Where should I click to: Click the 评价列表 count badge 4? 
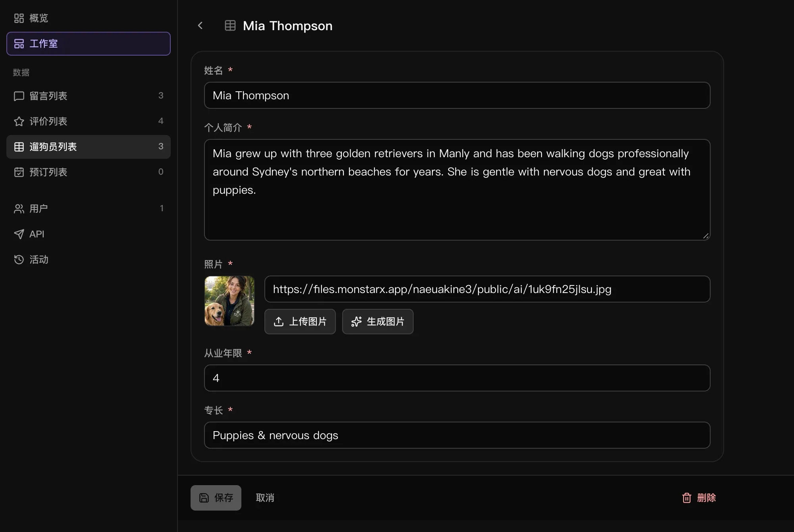click(x=161, y=121)
